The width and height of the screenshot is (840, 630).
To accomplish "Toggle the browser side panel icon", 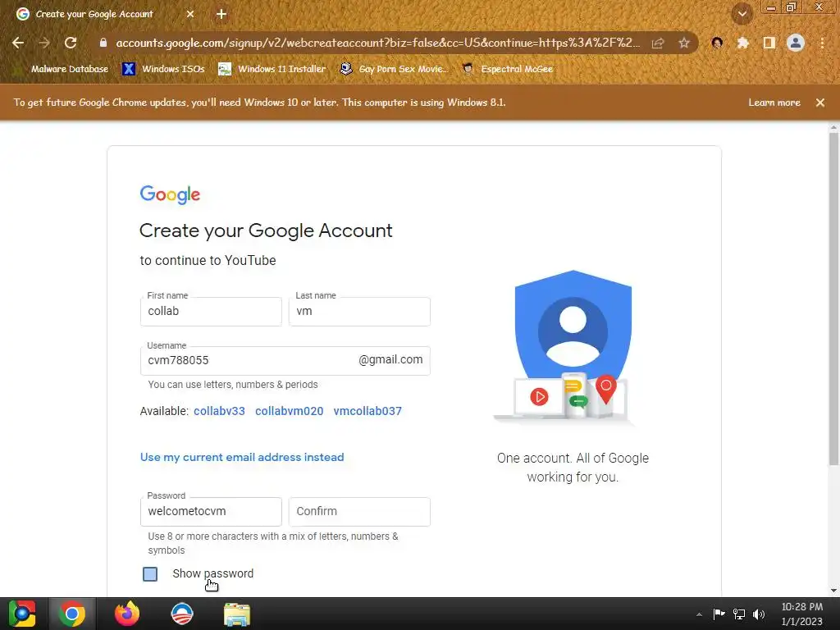I will tap(769, 43).
